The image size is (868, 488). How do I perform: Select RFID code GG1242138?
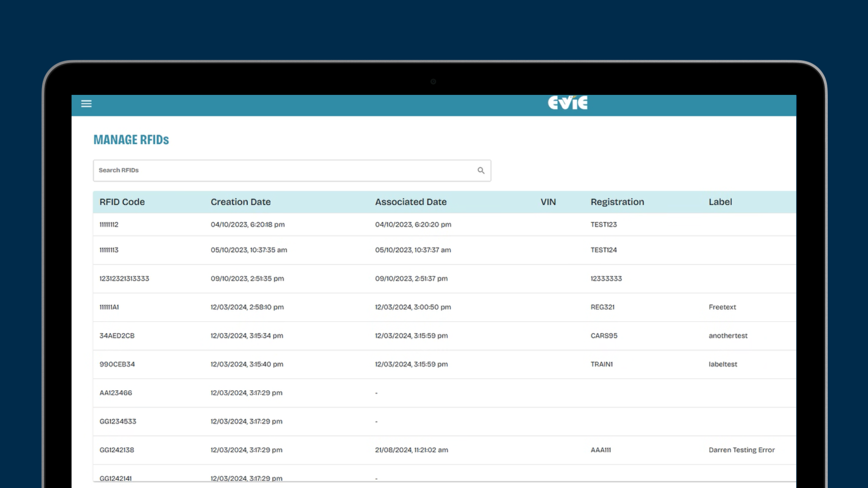click(117, 450)
